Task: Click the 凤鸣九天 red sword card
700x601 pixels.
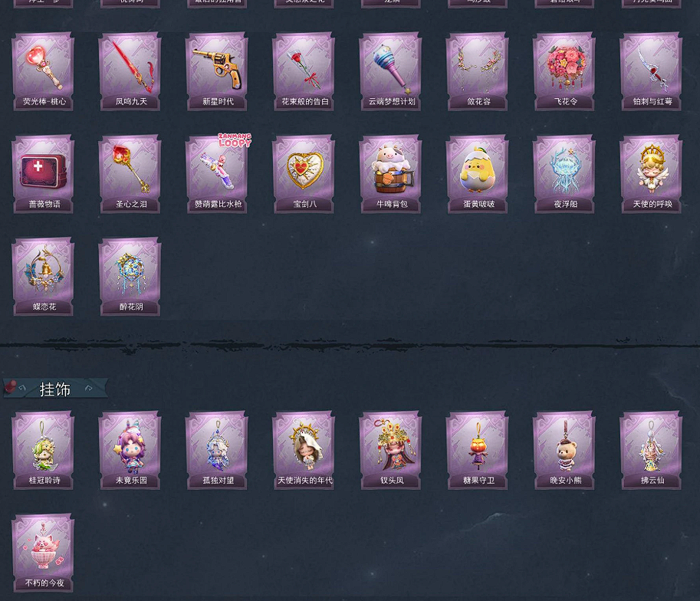Action: click(x=130, y=71)
